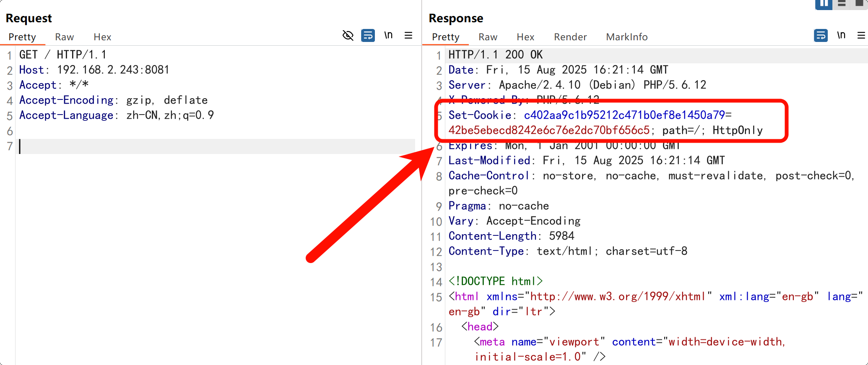Image resolution: width=868 pixels, height=365 pixels.
Task: Toggle word wrap in Response panel
Action: (821, 36)
